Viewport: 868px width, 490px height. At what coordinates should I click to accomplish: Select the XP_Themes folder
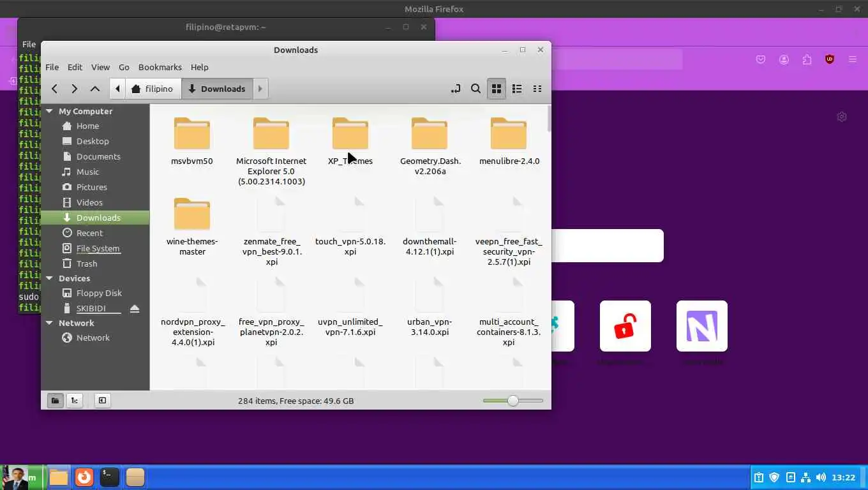pyautogui.click(x=350, y=141)
